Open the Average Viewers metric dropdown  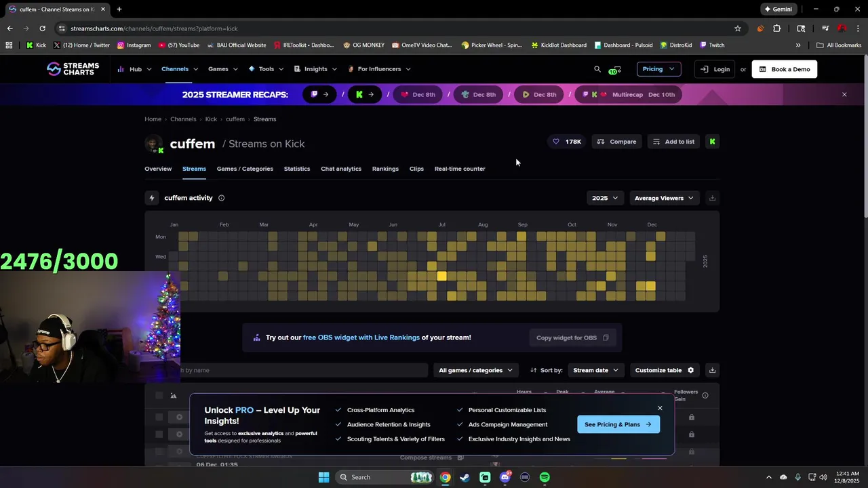point(663,198)
